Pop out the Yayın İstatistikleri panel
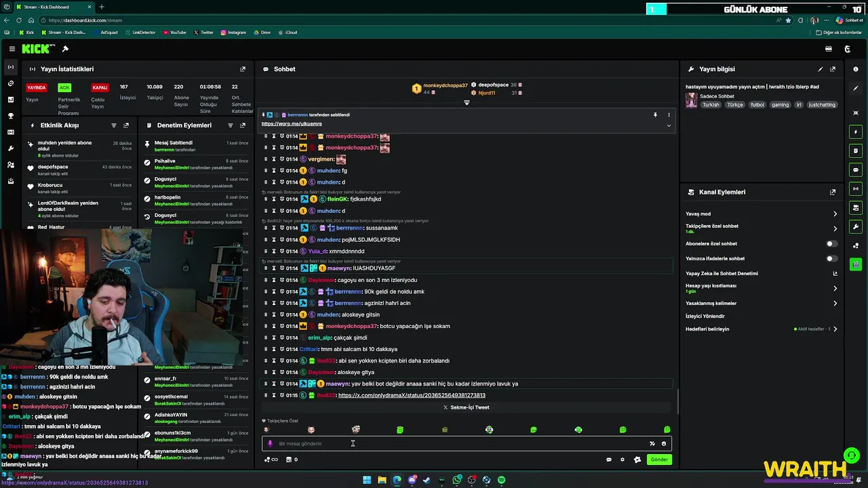This screenshot has width=868, height=488. coord(243,69)
